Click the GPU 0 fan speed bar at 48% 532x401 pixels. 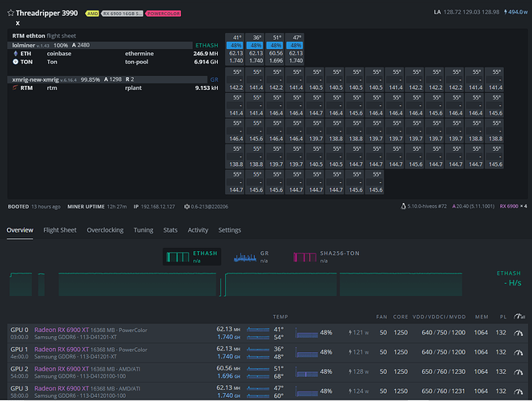click(x=307, y=333)
